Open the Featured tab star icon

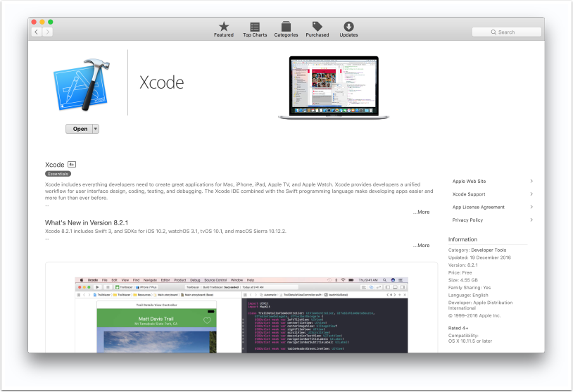[224, 27]
